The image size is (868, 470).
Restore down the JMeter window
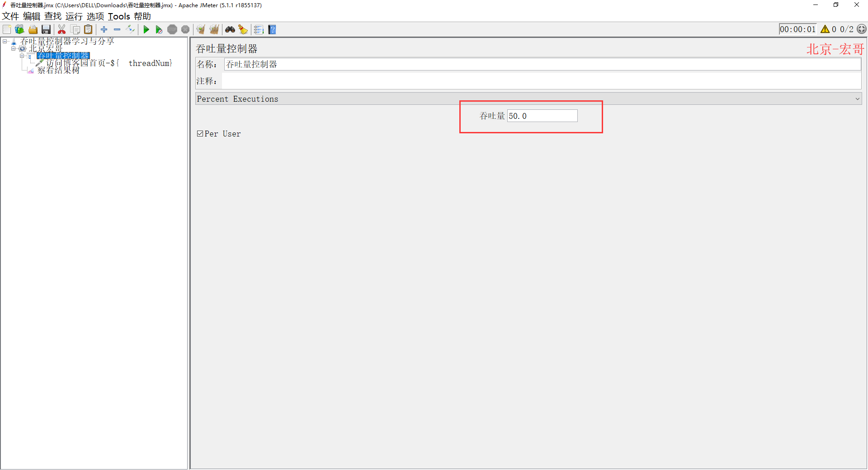pos(836,5)
